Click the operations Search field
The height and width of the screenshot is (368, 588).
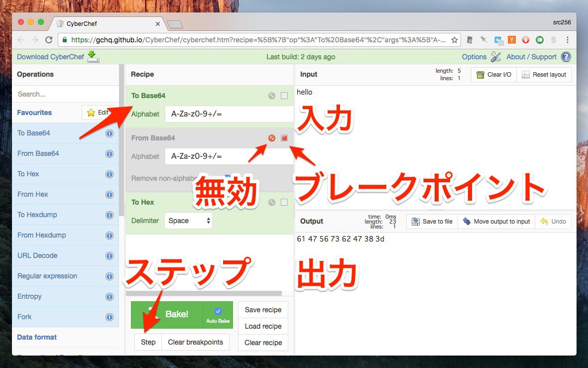tap(66, 94)
